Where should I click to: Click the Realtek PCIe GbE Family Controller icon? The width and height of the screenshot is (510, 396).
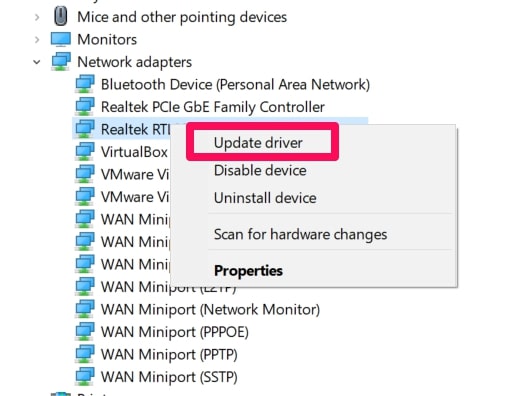[x=85, y=107]
